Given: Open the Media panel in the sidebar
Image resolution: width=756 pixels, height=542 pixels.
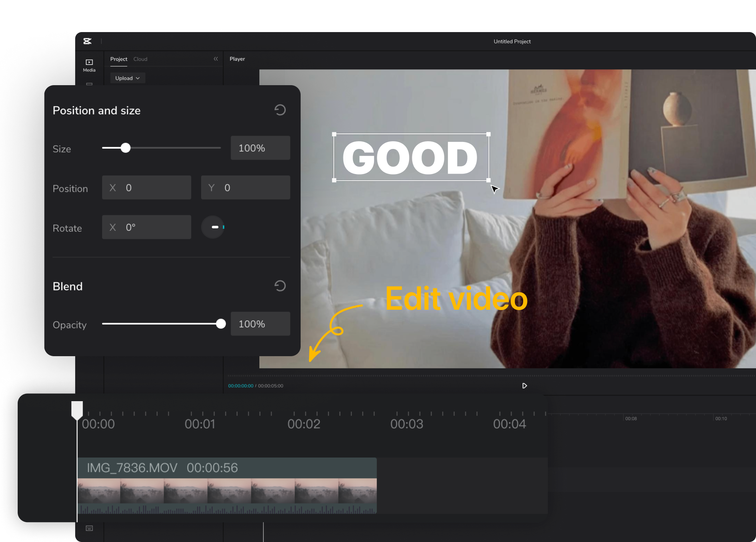Looking at the screenshot, I should point(89,65).
